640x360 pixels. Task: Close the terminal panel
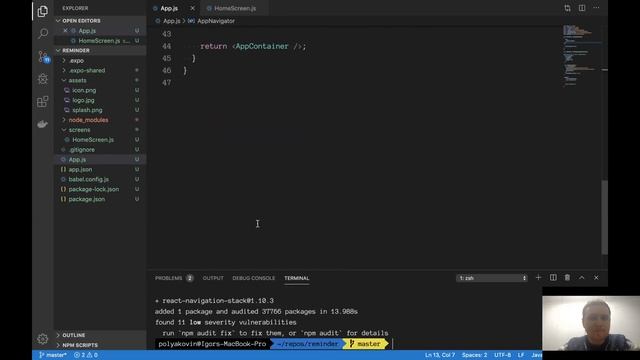(596, 278)
